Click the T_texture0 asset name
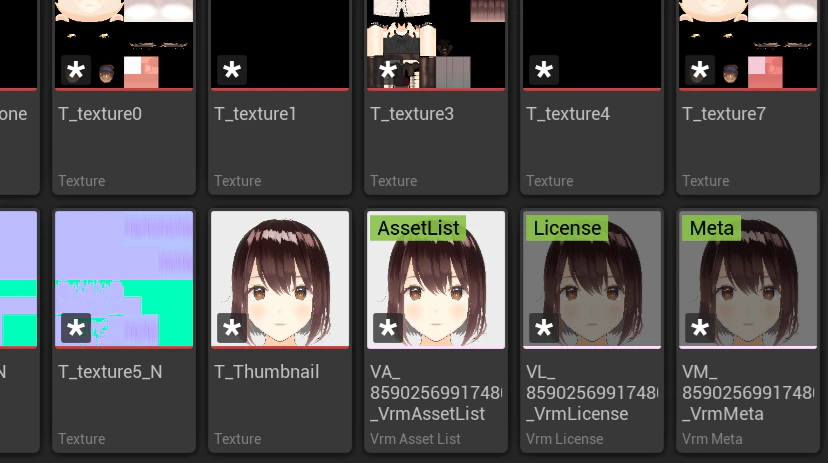Viewport: 828px width, 463px height. (100, 114)
